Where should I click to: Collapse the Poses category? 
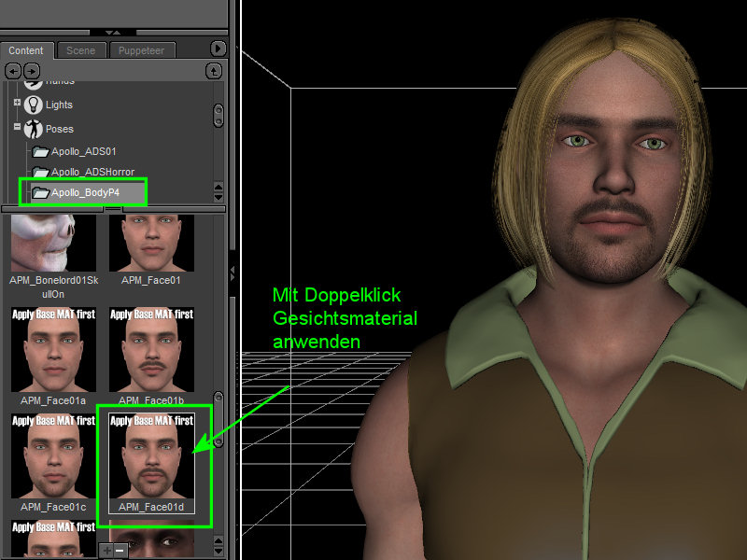pos(17,127)
